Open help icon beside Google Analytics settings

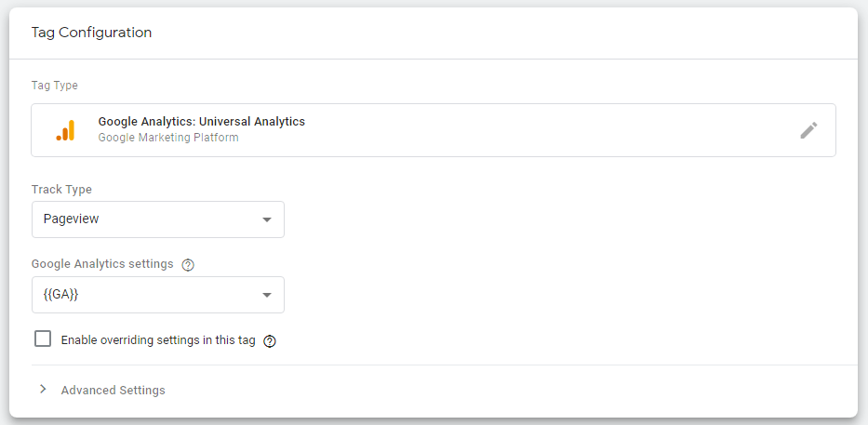pos(188,265)
